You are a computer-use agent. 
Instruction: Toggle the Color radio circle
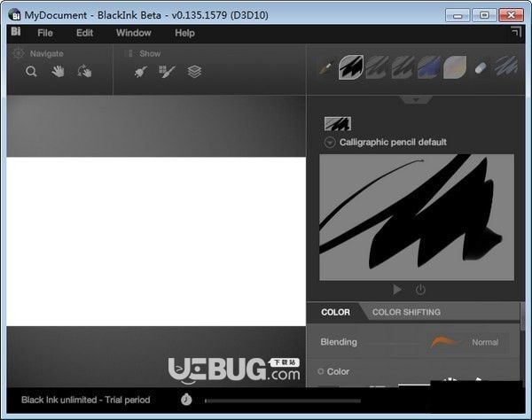[x=320, y=371]
